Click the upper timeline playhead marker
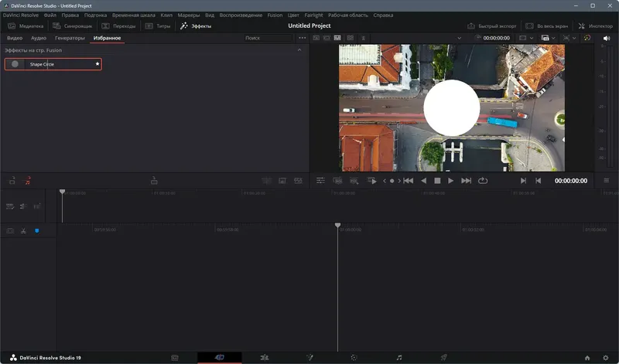The width and height of the screenshot is (619, 364). [x=63, y=192]
